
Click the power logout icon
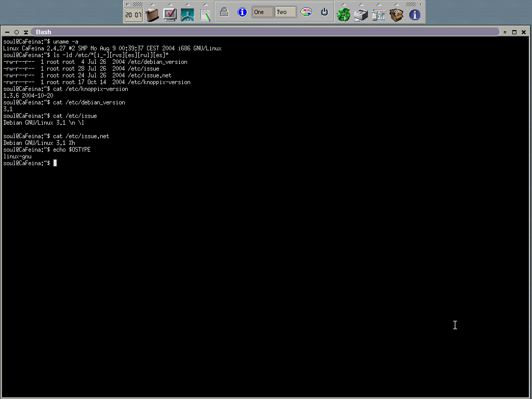(x=325, y=12)
